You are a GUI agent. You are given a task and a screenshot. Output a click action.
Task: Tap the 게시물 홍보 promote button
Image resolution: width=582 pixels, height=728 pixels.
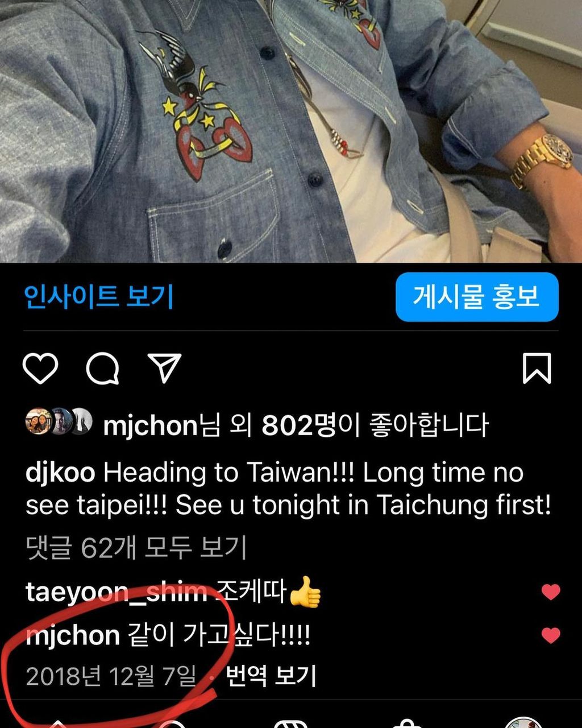pyautogui.click(x=477, y=297)
